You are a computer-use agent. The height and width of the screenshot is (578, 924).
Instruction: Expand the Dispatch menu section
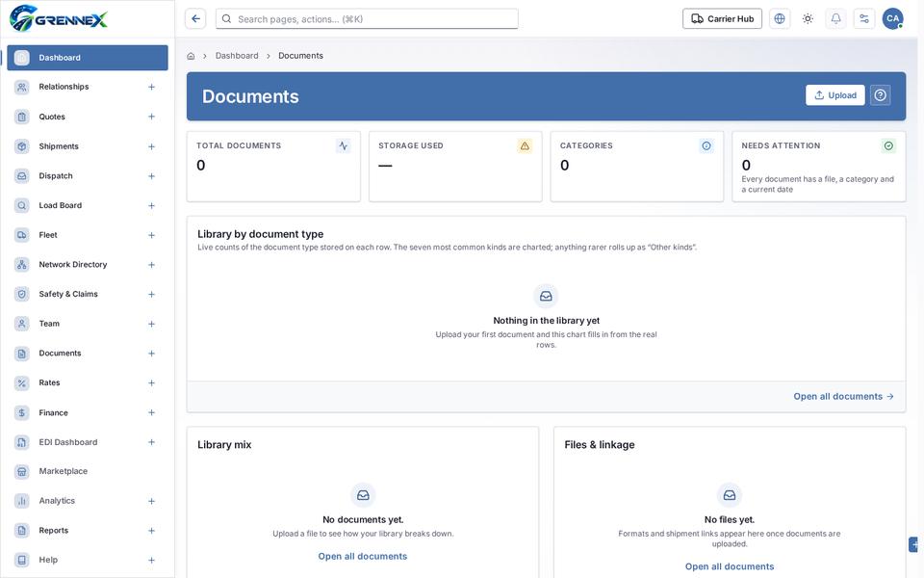[151, 176]
